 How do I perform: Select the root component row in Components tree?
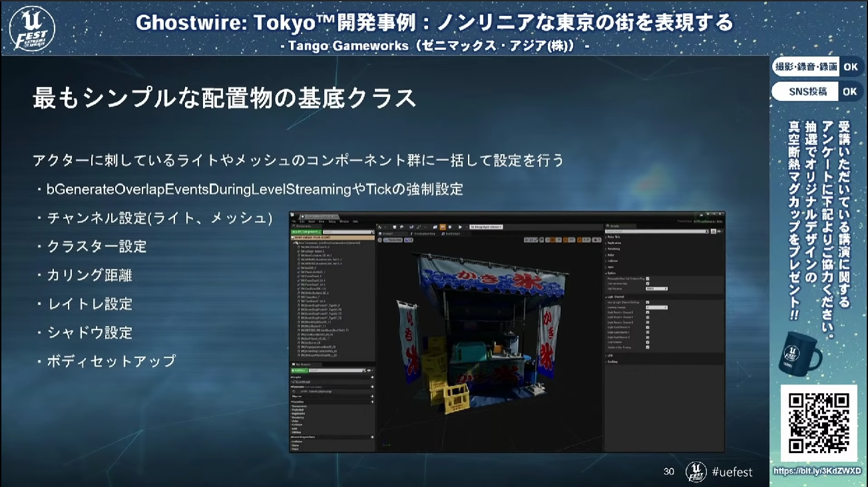click(x=333, y=243)
